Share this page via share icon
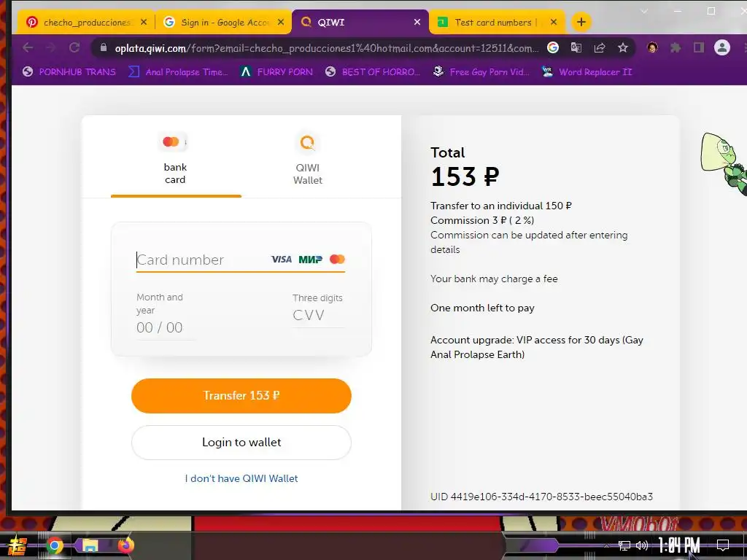747x560 pixels. (600, 47)
